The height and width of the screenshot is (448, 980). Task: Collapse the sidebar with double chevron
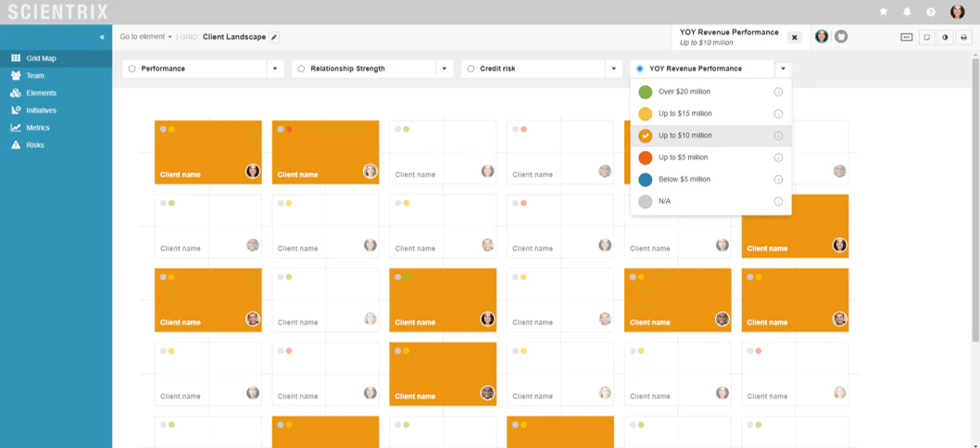pyautogui.click(x=102, y=37)
